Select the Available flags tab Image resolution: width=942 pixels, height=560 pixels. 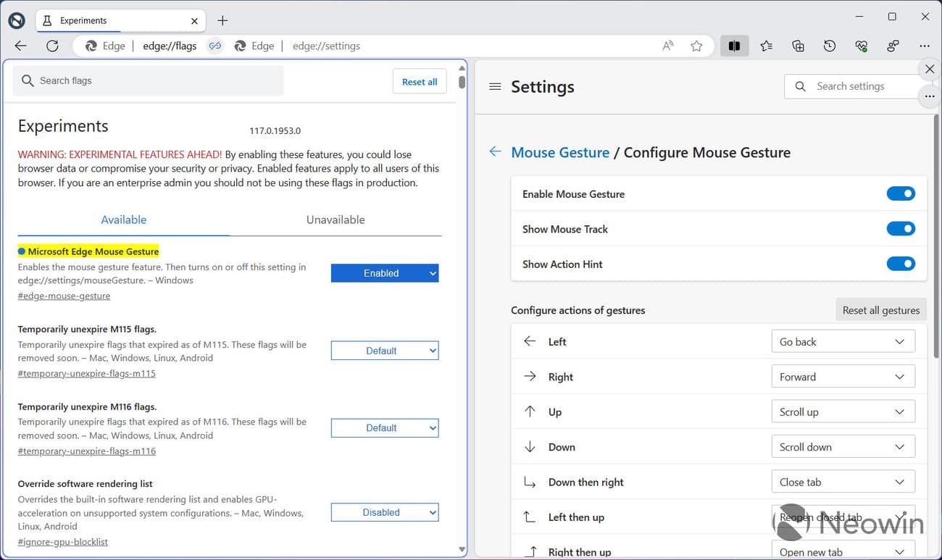pos(124,220)
